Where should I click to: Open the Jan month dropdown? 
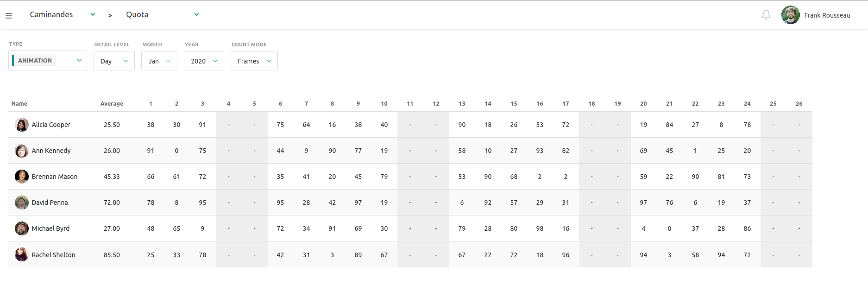click(x=159, y=61)
